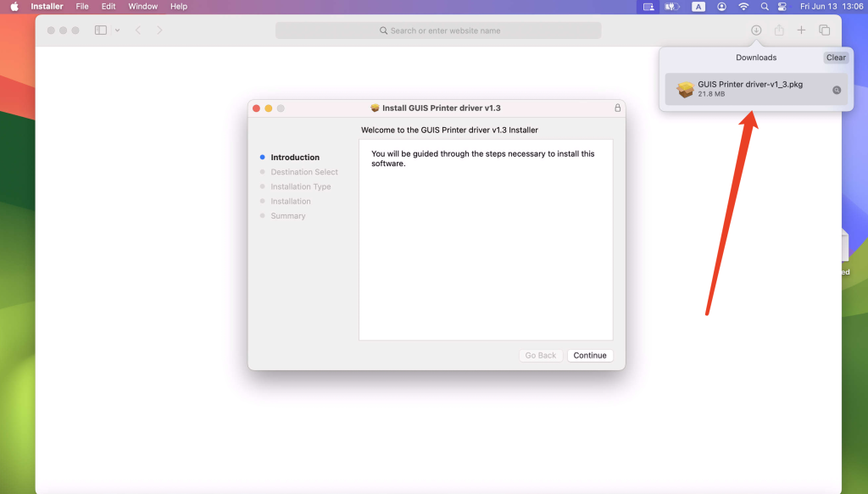Expand the sidebar options chevron
The width and height of the screenshot is (868, 494).
pos(117,31)
